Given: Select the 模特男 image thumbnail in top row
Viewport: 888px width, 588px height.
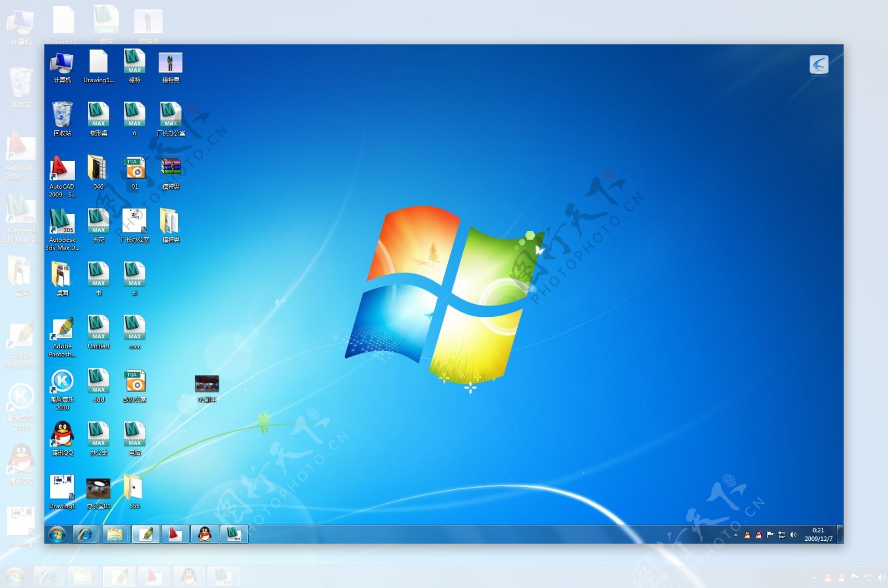Looking at the screenshot, I should pyautogui.click(x=170, y=67).
